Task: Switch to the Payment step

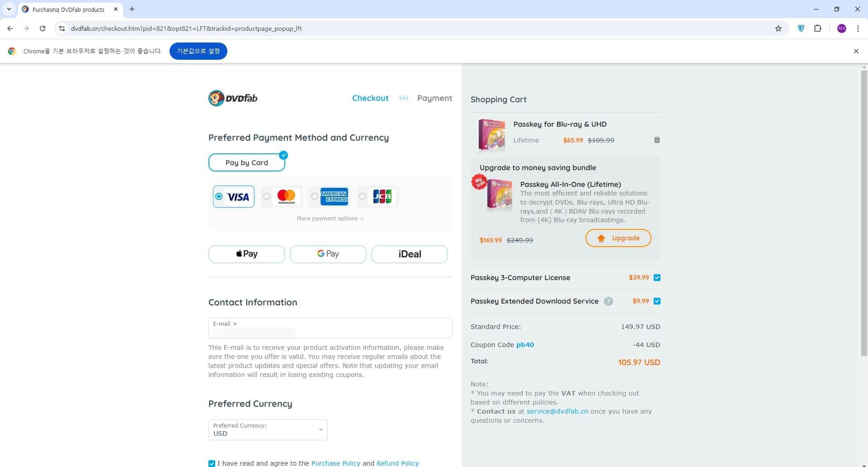Action: click(x=434, y=98)
